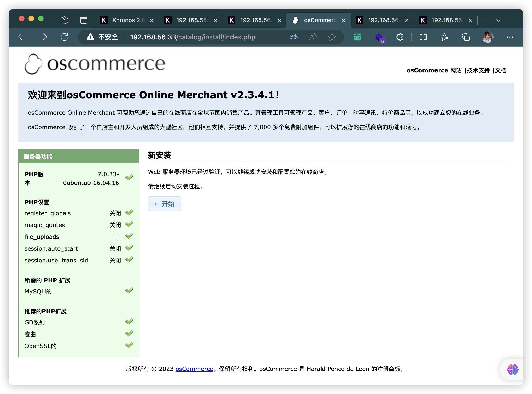The image size is (532, 394).
Task: Click the OpenSSL的 checkmark
Action: pos(129,345)
